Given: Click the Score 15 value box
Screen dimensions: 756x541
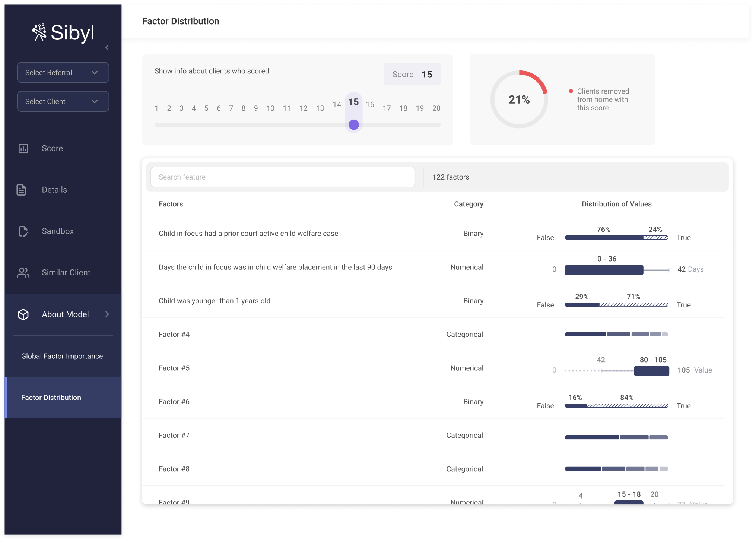Looking at the screenshot, I should point(412,74).
